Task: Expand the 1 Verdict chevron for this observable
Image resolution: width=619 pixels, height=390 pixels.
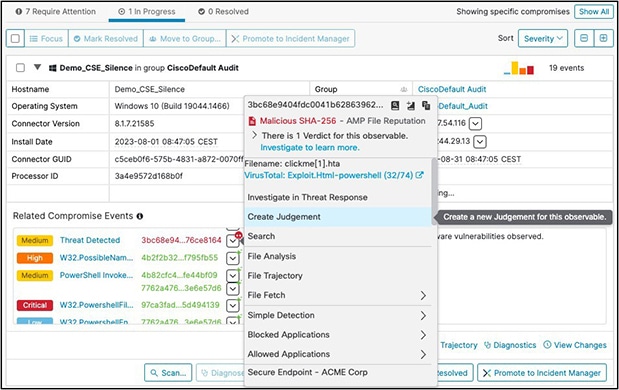Action: (254, 135)
